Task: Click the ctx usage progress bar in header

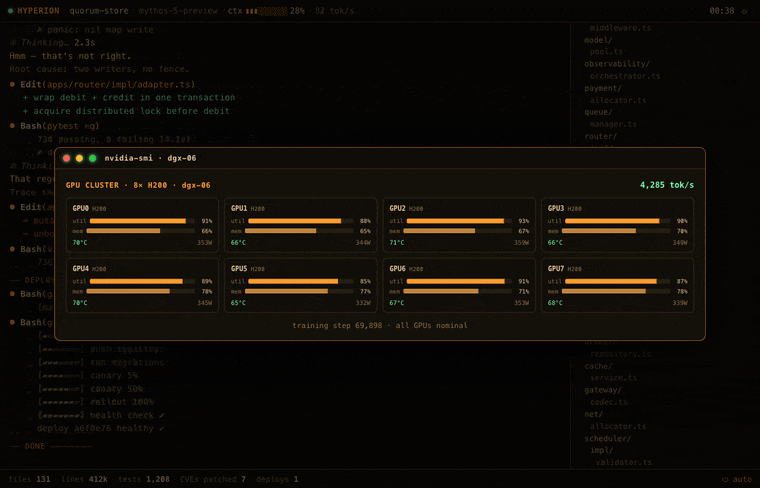Action: (266, 11)
